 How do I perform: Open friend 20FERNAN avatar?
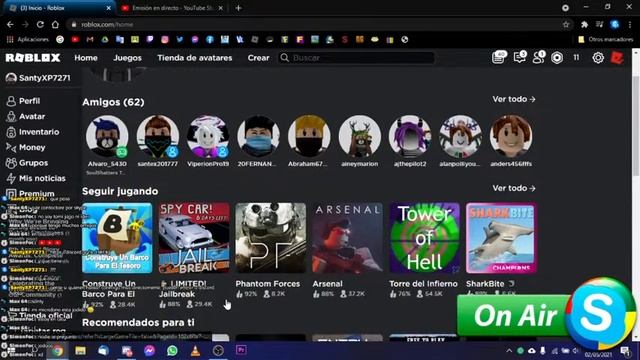[x=258, y=136]
